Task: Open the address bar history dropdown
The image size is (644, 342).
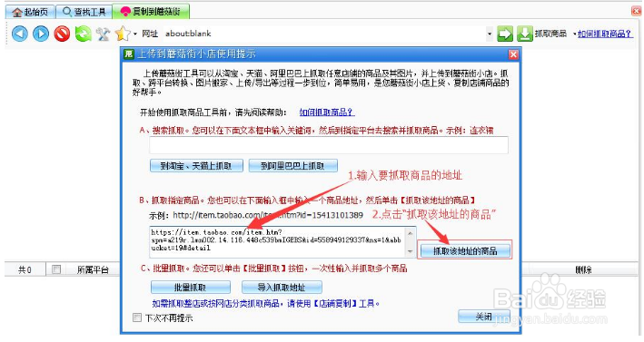Action: (490, 34)
